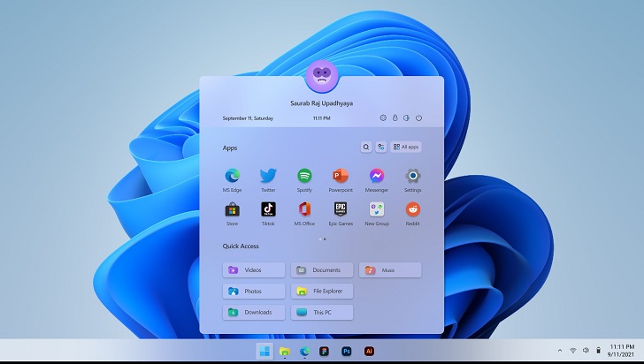Screen dimensions: 644x364
Task: Launch Epic Games app
Action: (x=341, y=209)
